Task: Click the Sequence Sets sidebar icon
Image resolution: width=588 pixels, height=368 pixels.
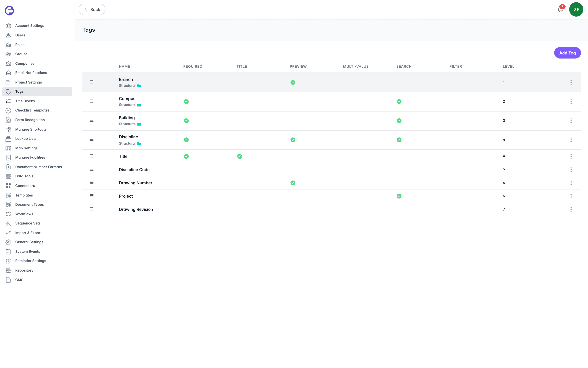Action: click(x=8, y=223)
